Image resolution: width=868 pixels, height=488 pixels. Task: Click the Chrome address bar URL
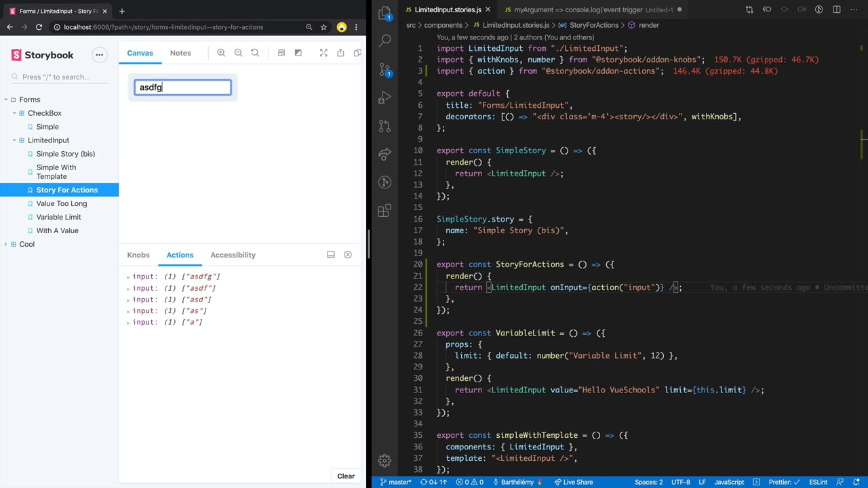pos(163,27)
